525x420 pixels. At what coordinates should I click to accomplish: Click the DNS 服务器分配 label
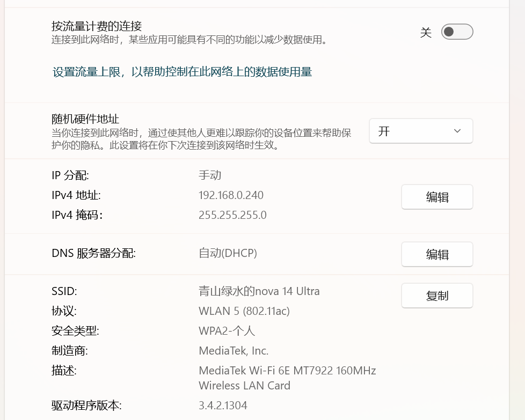point(93,253)
